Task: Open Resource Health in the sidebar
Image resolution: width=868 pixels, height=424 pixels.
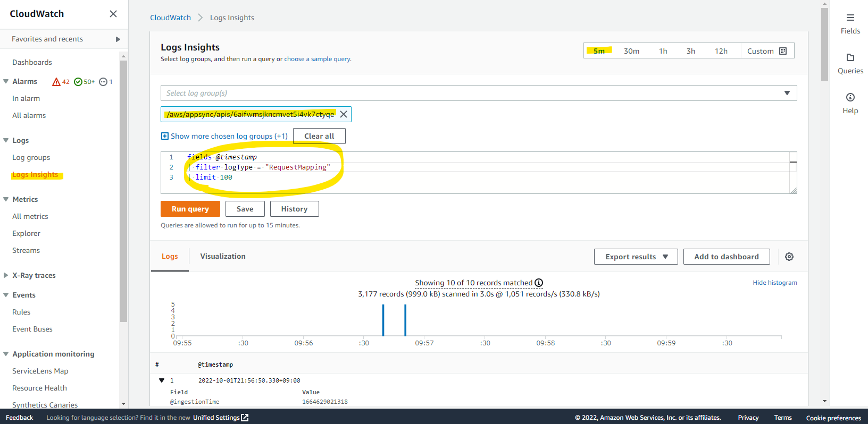Action: pos(39,388)
